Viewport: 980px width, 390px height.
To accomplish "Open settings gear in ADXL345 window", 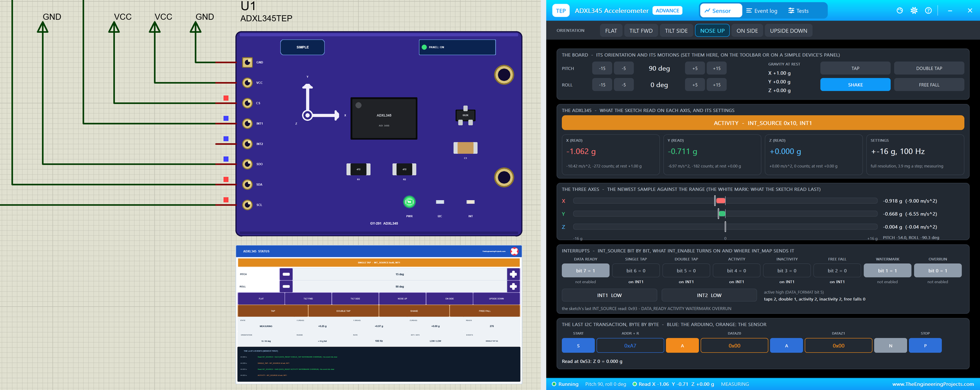I will pos(914,10).
